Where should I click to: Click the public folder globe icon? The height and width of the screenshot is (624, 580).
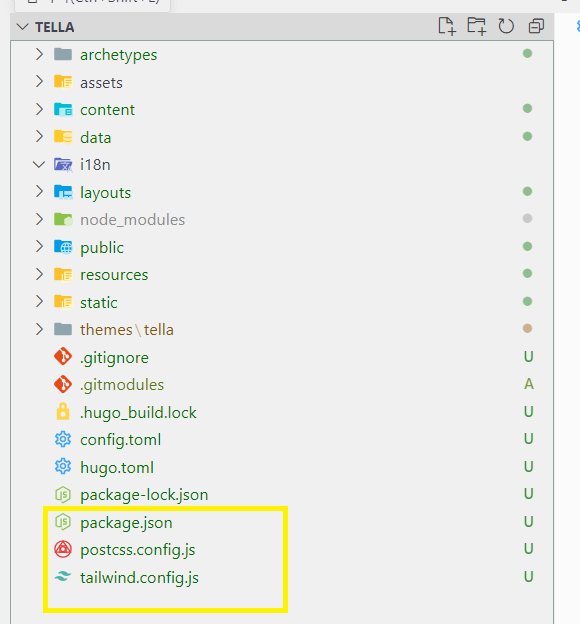click(63, 247)
